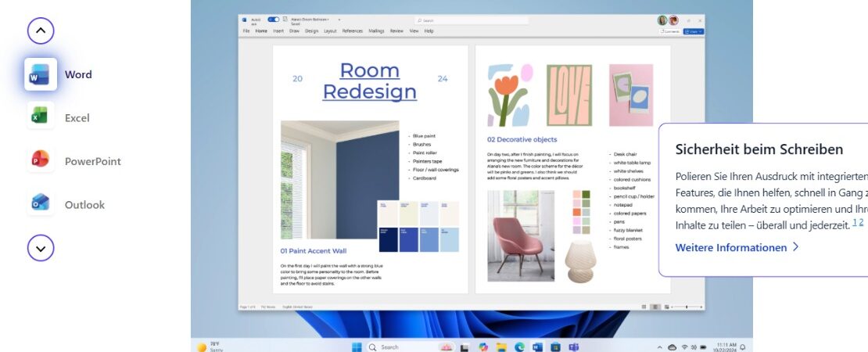Switch to the Insert ribbon tab
The image size is (868, 352).
pos(278,31)
